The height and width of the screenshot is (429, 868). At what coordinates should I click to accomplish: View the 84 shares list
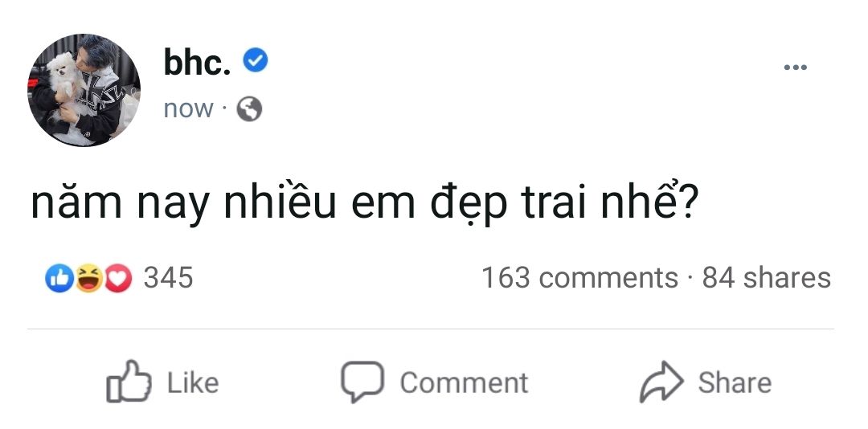point(766,278)
